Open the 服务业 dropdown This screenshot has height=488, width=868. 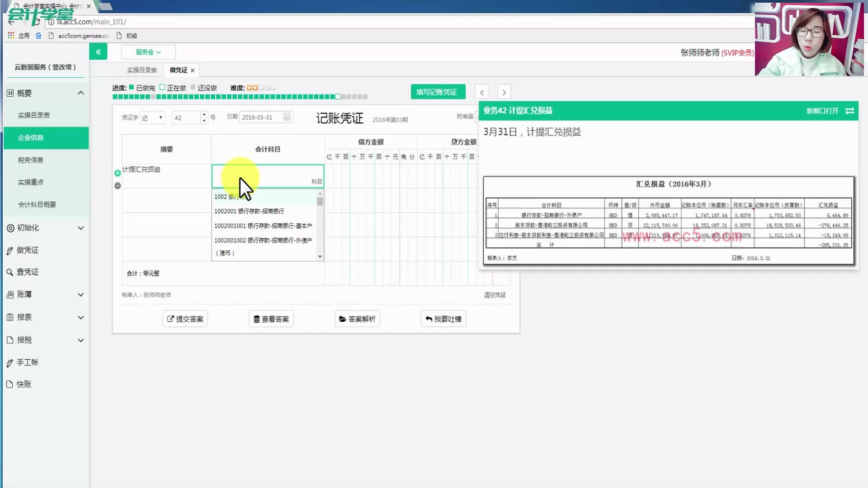point(148,52)
